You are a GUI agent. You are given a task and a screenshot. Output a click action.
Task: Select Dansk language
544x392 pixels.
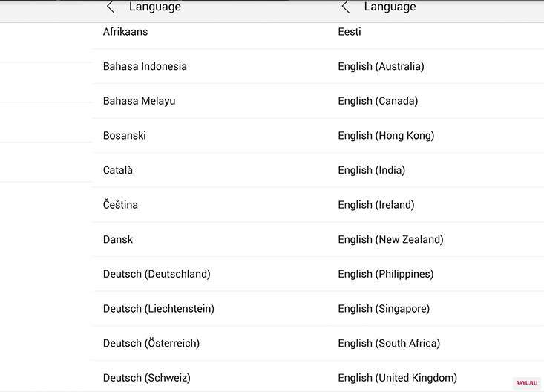point(117,239)
